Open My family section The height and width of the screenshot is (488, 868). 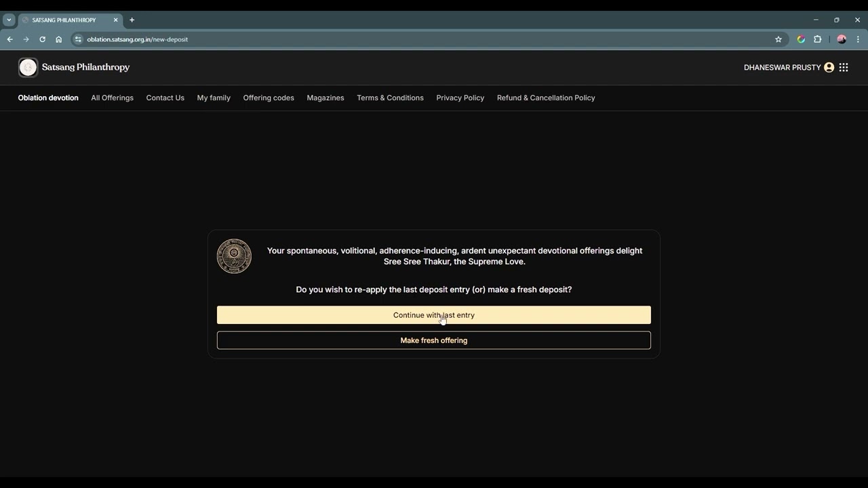pos(214,98)
